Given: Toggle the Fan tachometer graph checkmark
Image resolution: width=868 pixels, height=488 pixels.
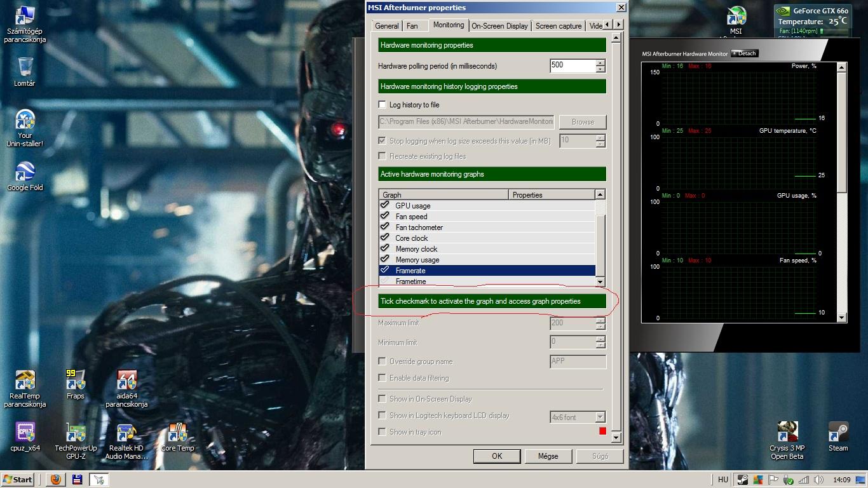Looking at the screenshot, I should pyautogui.click(x=384, y=227).
